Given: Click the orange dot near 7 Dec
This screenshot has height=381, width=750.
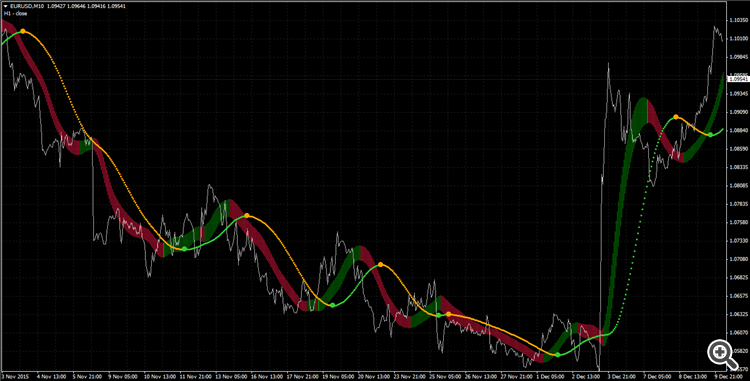Looking at the screenshot, I should [x=676, y=117].
